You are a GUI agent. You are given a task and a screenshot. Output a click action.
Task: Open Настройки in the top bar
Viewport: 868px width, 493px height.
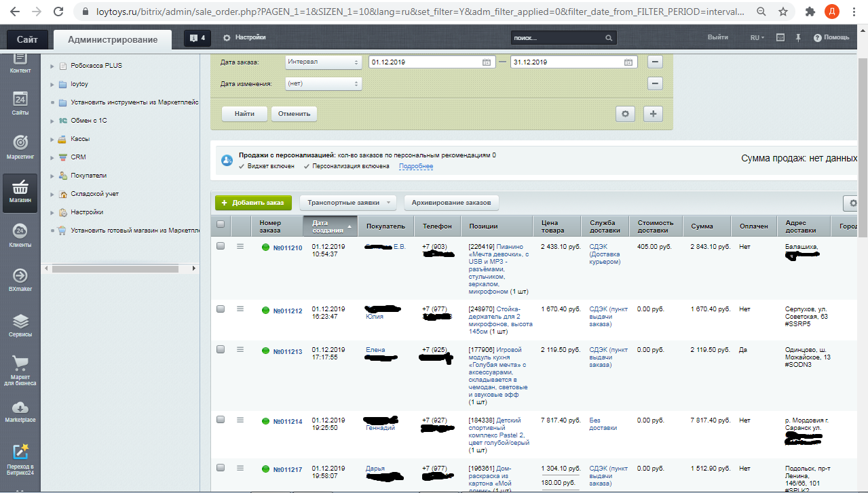pos(244,37)
